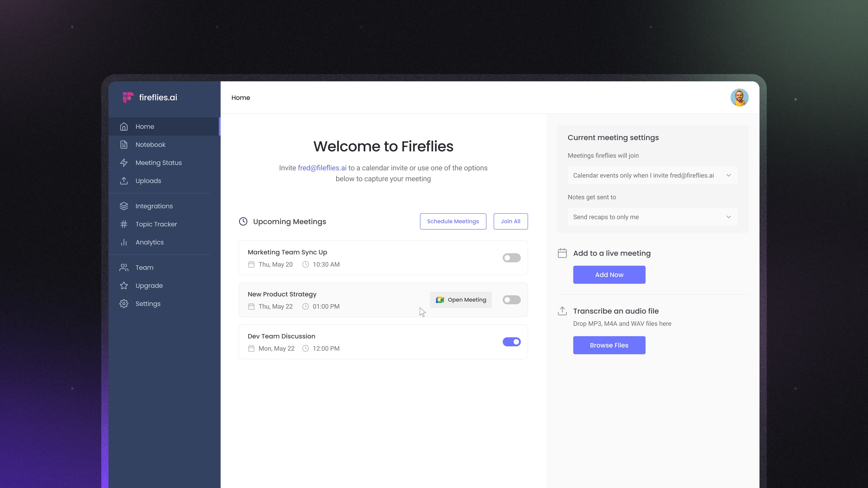Open Settings via the gear icon

pos(124,303)
